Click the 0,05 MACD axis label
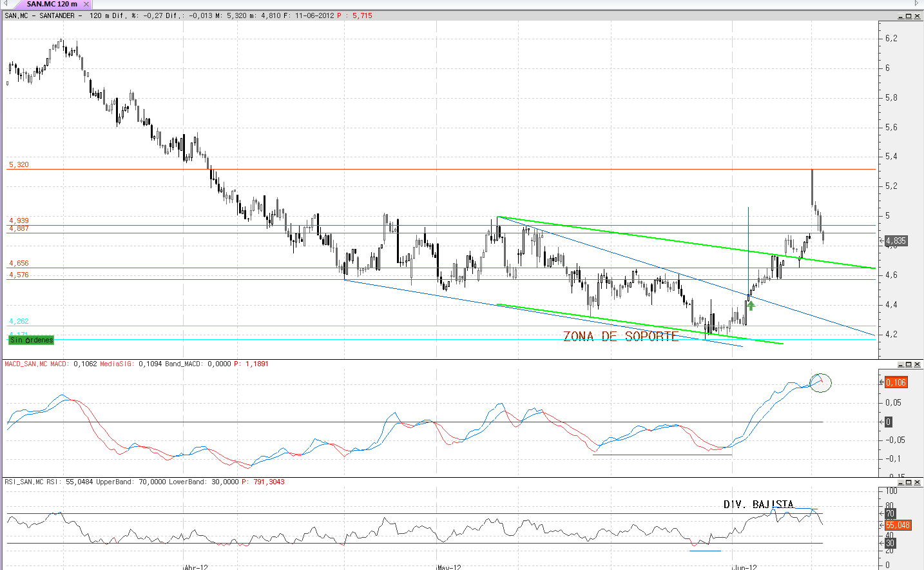The height and width of the screenshot is (570, 924). pos(893,402)
